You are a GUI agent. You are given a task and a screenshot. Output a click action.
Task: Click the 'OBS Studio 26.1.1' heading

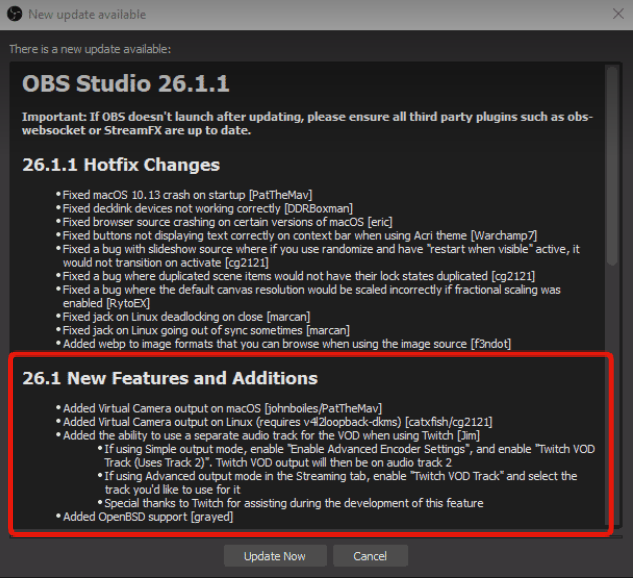pyautogui.click(x=126, y=84)
